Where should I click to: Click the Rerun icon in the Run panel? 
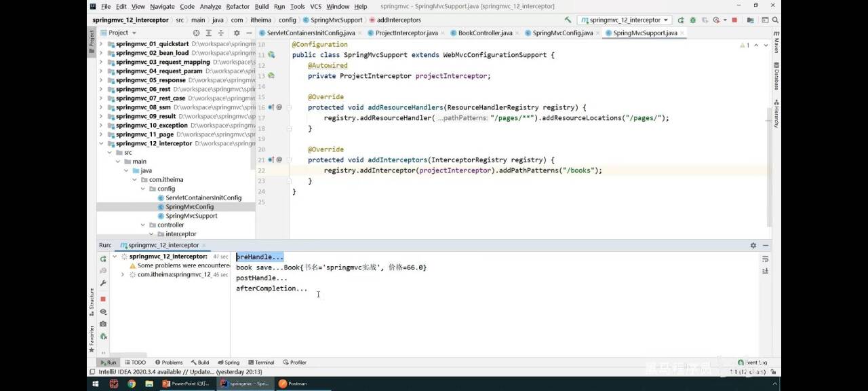coord(103,259)
